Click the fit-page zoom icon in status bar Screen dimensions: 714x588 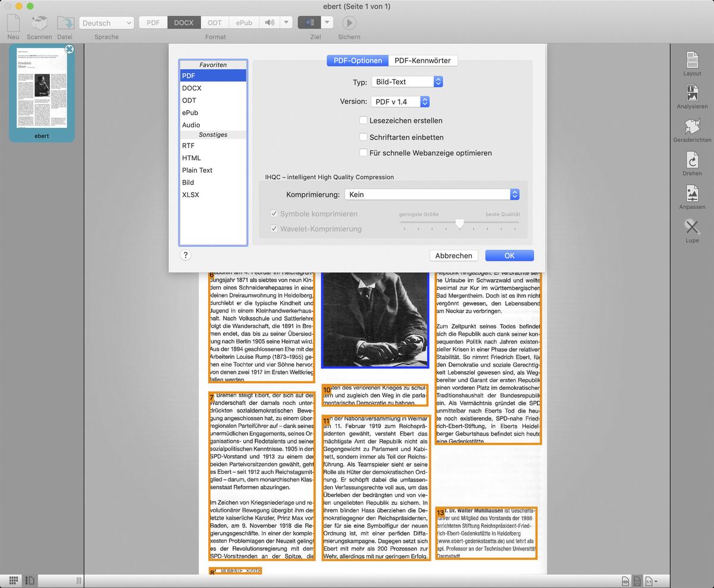[x=637, y=580]
